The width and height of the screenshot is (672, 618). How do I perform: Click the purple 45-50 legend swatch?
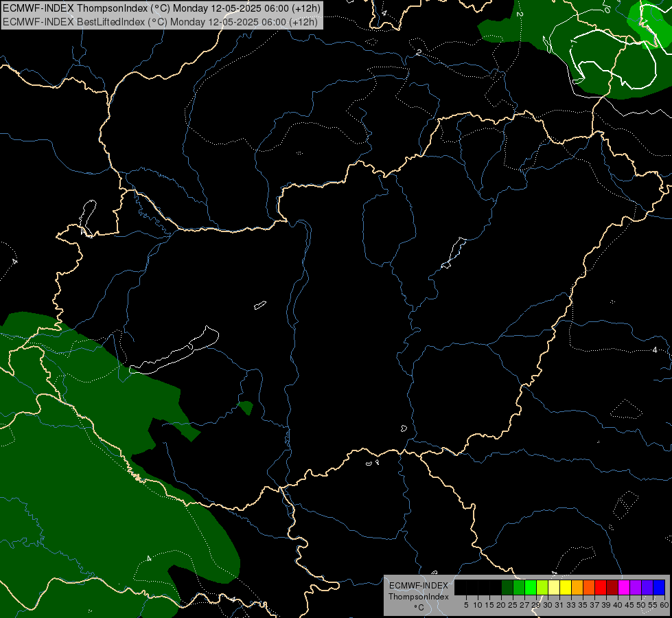click(x=636, y=587)
